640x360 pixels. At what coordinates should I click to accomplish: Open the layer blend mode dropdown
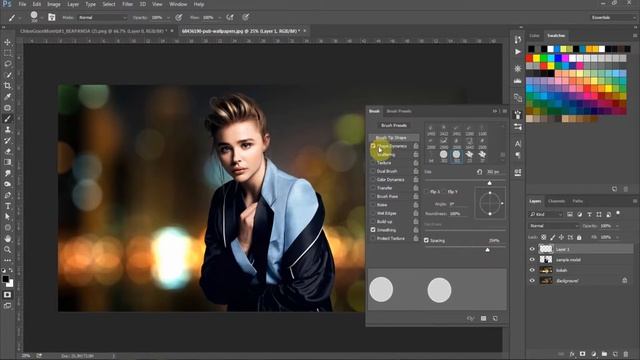[554, 226]
